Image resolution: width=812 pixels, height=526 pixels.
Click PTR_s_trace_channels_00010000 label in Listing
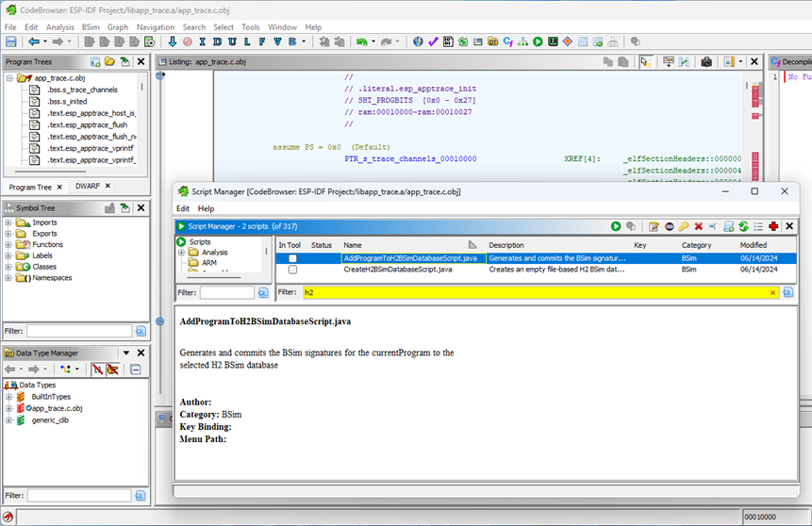tap(410, 159)
